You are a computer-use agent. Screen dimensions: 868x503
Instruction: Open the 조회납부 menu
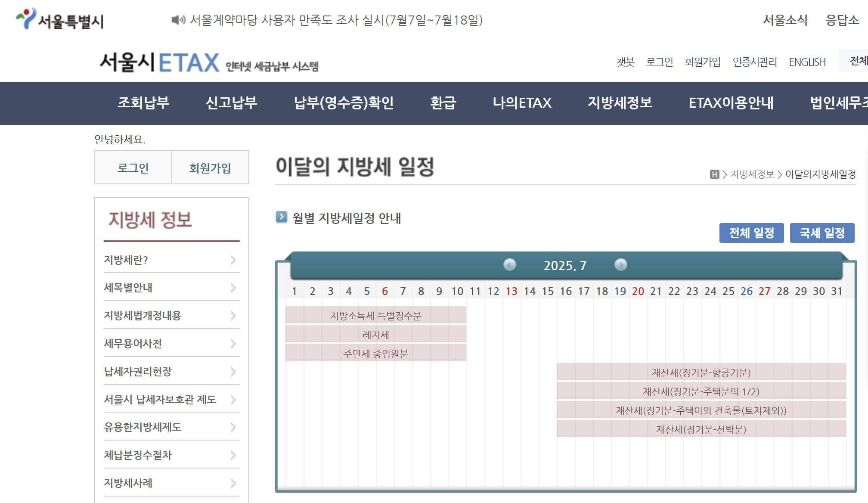143,103
